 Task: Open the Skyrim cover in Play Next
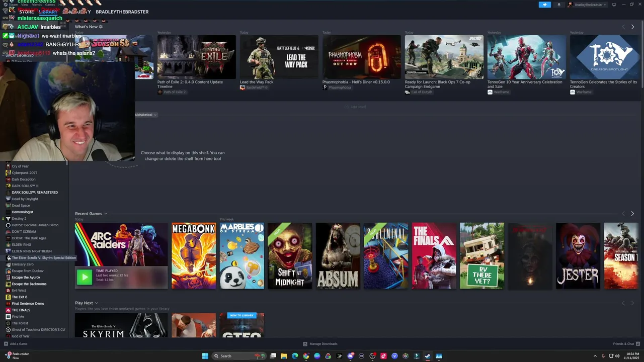(x=121, y=325)
